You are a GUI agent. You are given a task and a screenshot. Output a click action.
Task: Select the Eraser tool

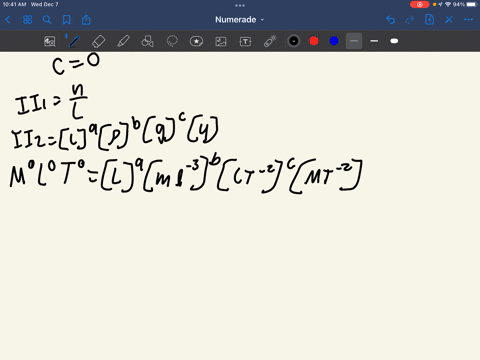pos(98,41)
